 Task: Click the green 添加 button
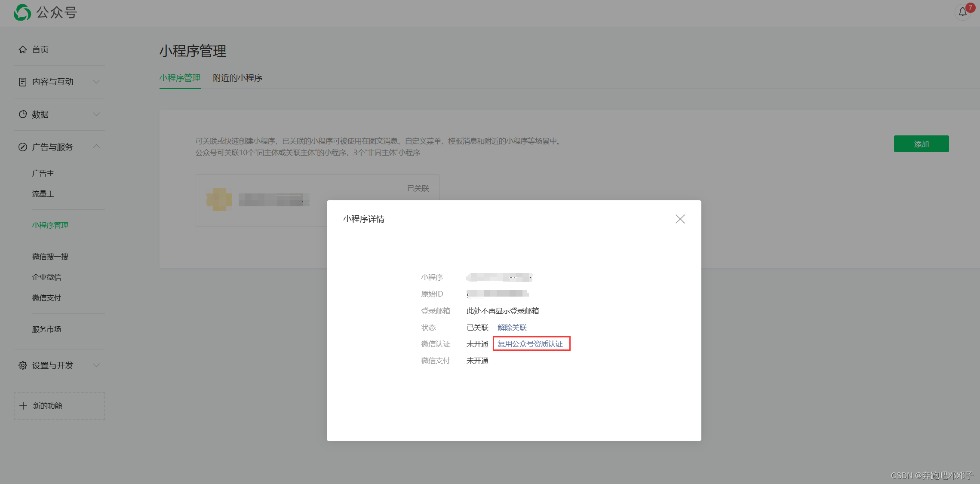[x=921, y=144]
